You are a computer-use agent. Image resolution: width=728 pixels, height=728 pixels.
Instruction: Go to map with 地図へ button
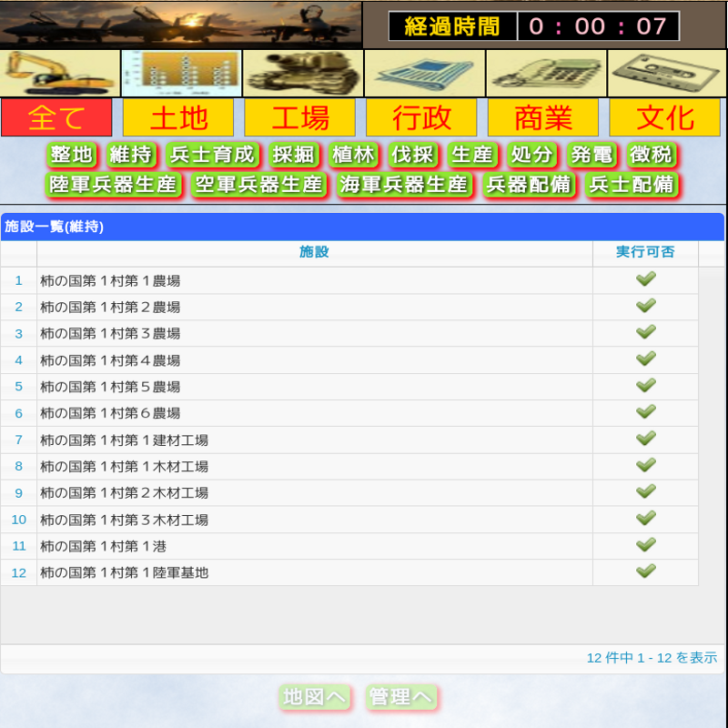pos(315,697)
